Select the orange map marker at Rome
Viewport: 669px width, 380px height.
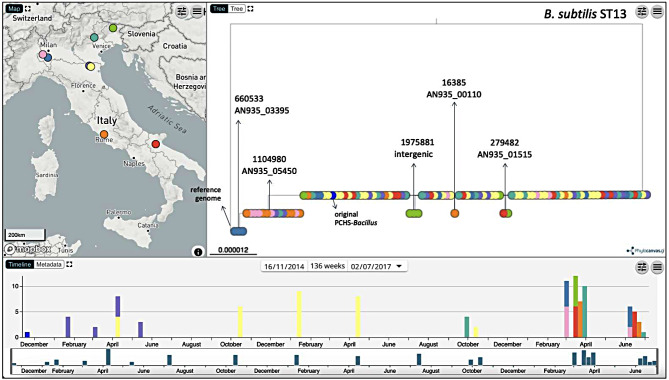click(x=104, y=134)
